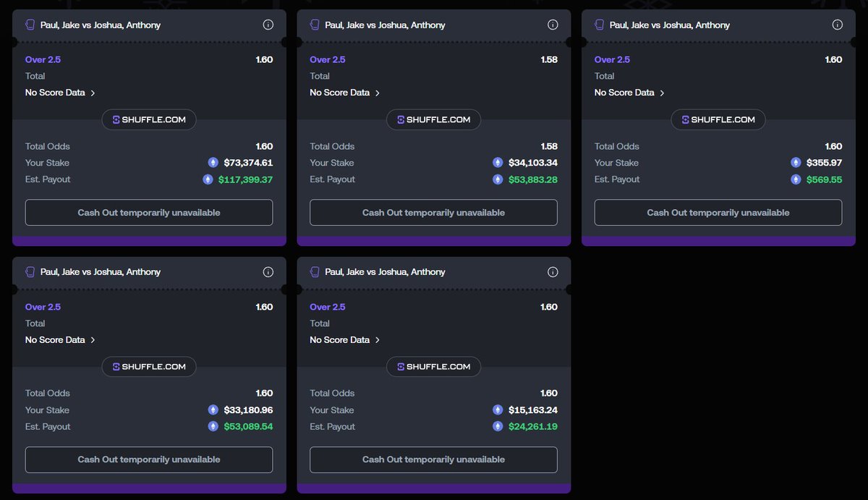Click Shuffle.com badge on the $355.97 stake card
The image size is (868, 500).
(x=718, y=119)
